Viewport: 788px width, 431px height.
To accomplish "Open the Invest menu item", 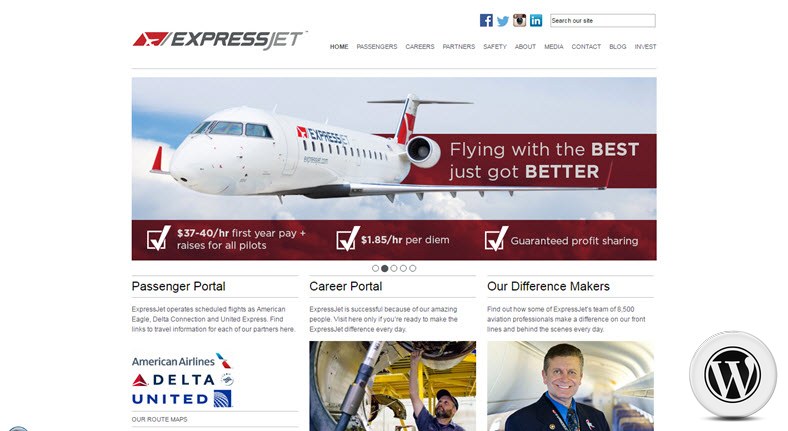I will coord(645,47).
